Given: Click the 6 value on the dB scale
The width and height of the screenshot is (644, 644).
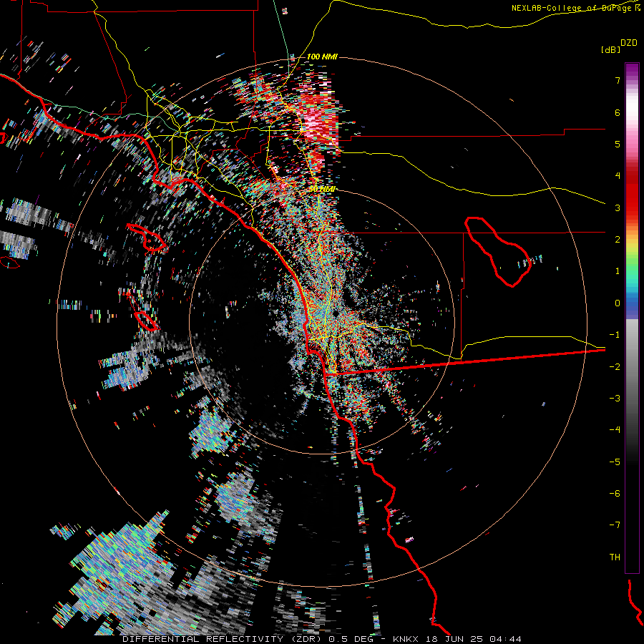Looking at the screenshot, I should tap(618, 112).
